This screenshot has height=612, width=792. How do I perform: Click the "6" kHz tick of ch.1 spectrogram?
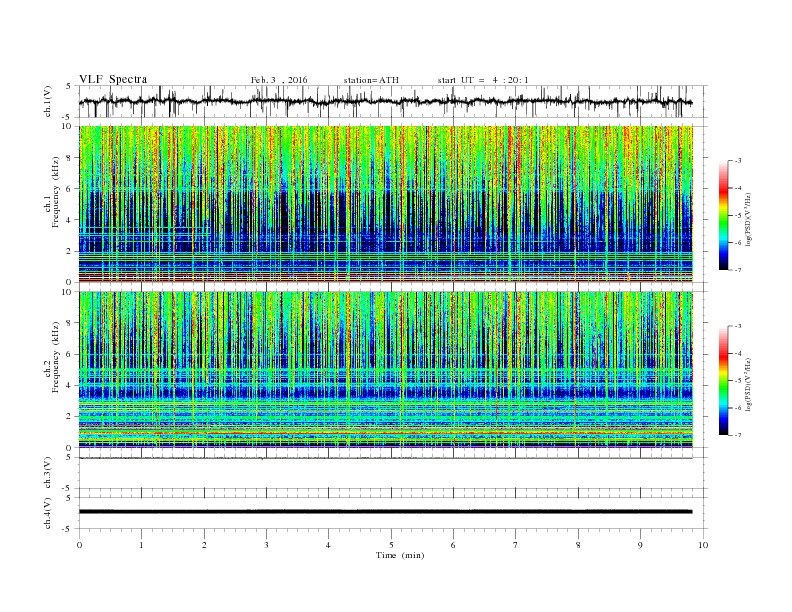tap(69, 189)
